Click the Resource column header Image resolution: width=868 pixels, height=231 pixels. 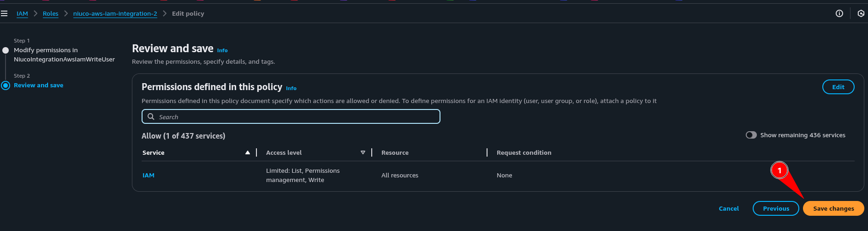[395, 152]
